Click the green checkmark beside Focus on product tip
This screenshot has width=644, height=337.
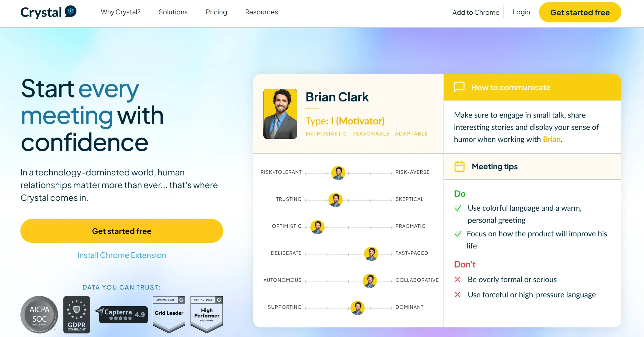(x=458, y=234)
